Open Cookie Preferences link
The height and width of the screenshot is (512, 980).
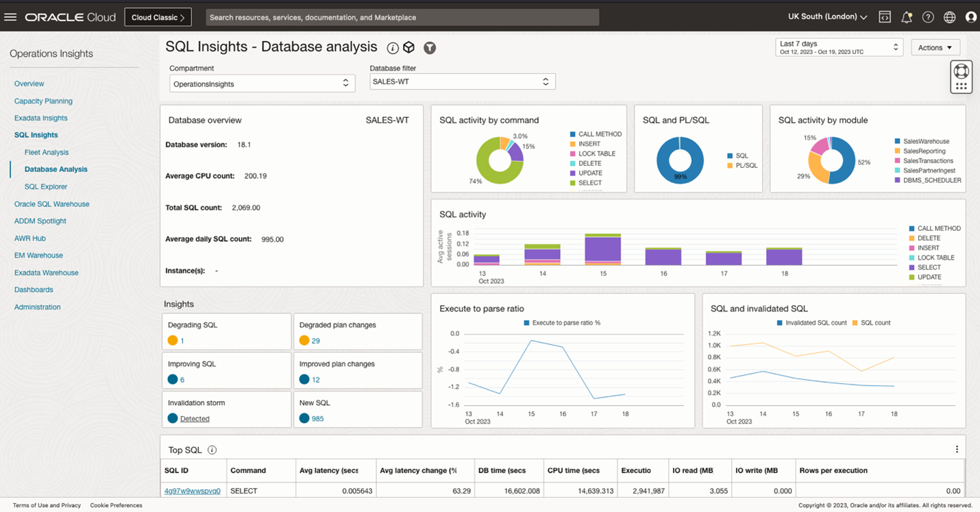point(117,505)
